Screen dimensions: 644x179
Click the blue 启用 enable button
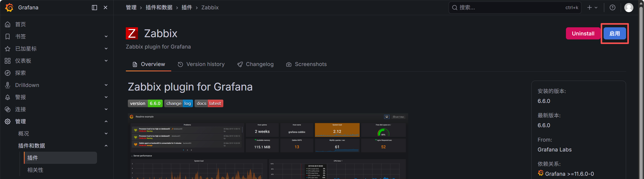pos(615,33)
